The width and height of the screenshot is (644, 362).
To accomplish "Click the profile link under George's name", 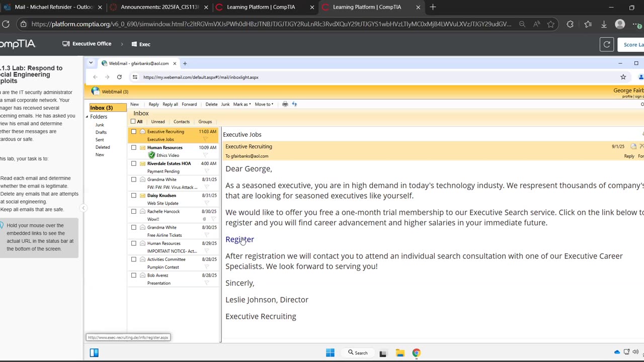I will point(627,97).
